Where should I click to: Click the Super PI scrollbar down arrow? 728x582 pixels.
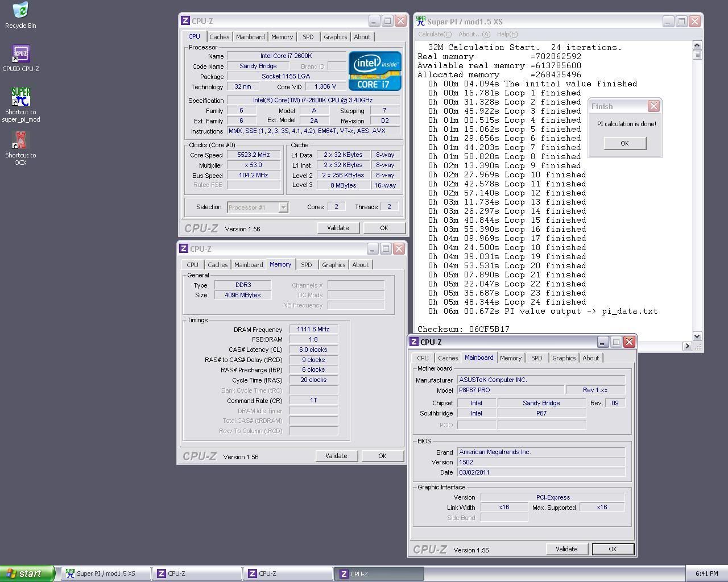point(697,336)
